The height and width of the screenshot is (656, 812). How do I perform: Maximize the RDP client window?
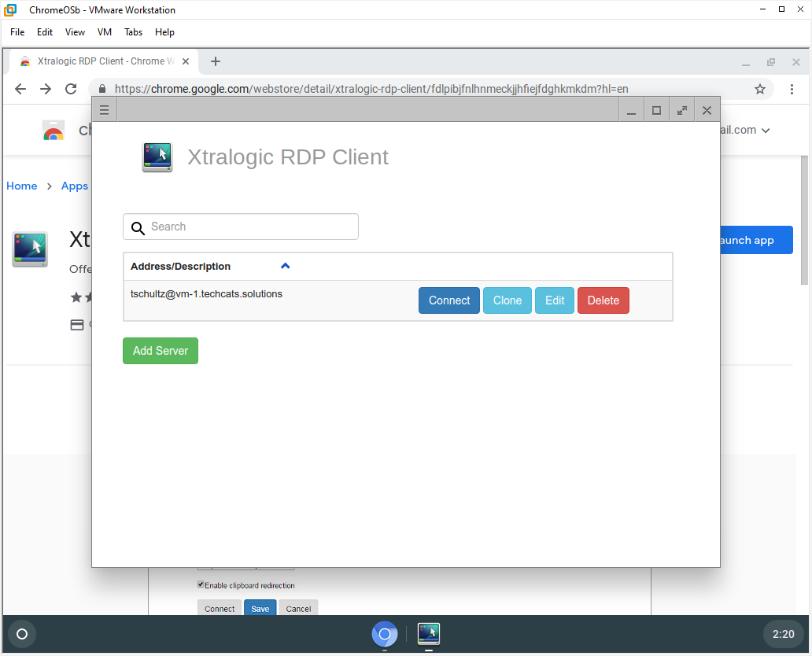pos(657,110)
